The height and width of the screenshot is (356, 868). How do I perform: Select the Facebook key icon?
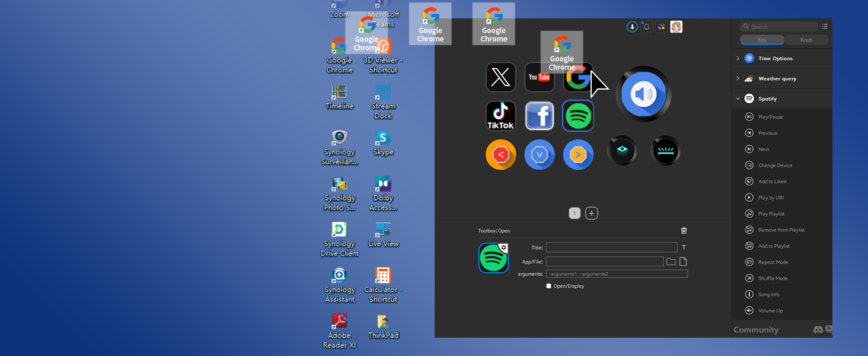coord(540,116)
